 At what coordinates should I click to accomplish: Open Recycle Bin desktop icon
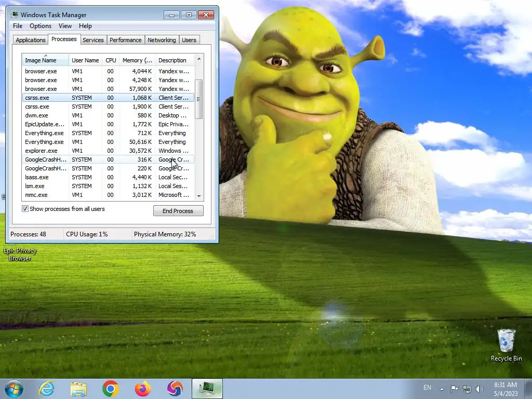click(506, 345)
